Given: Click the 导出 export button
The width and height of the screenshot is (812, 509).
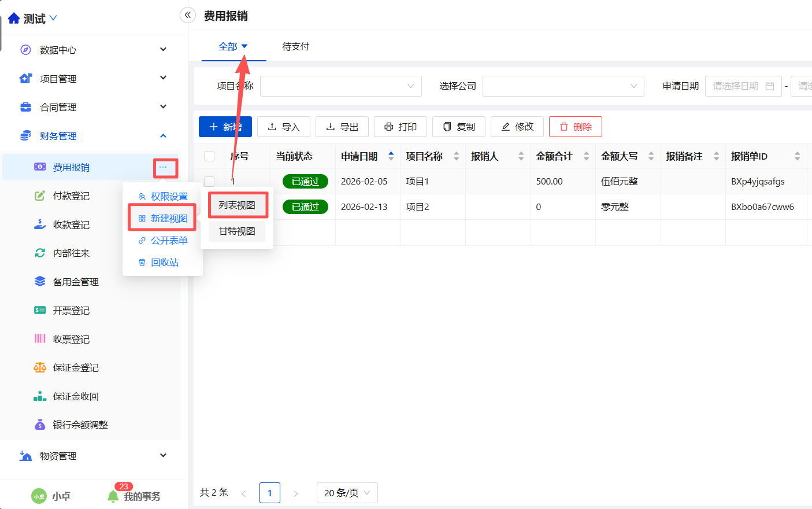Looking at the screenshot, I should click(342, 127).
